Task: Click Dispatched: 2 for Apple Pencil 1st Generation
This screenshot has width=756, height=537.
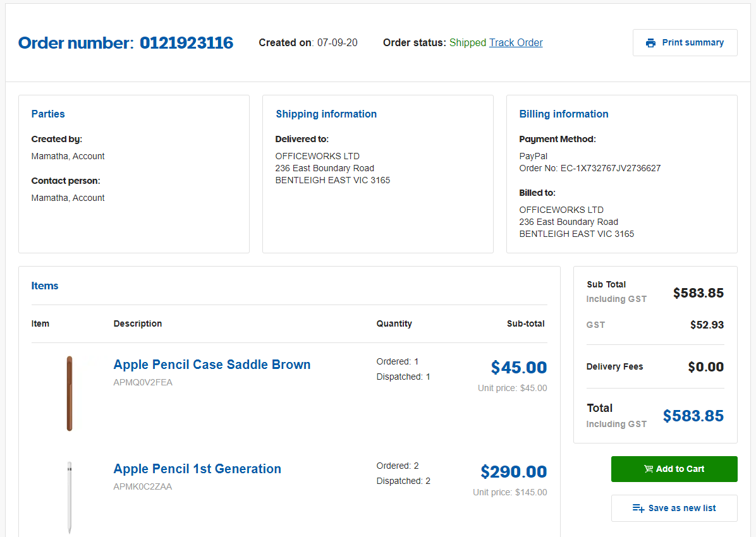Action: pyautogui.click(x=403, y=481)
